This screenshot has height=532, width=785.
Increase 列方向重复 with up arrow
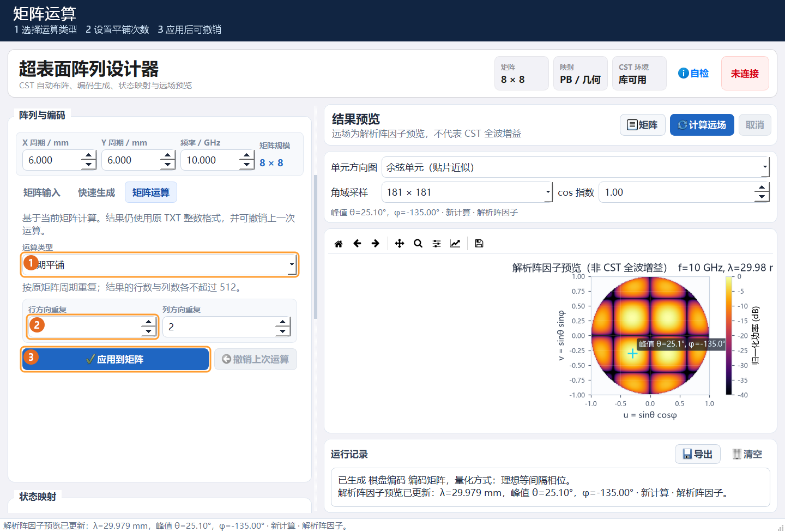282,322
